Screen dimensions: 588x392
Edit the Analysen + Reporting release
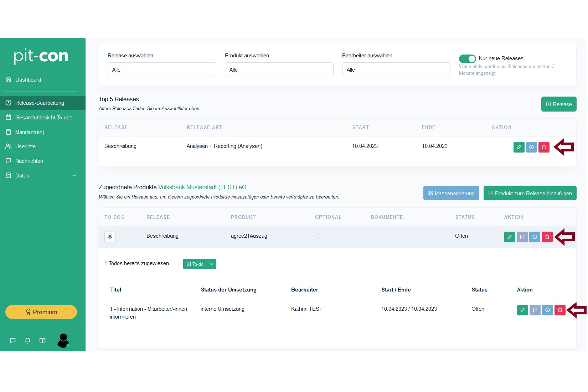click(519, 147)
